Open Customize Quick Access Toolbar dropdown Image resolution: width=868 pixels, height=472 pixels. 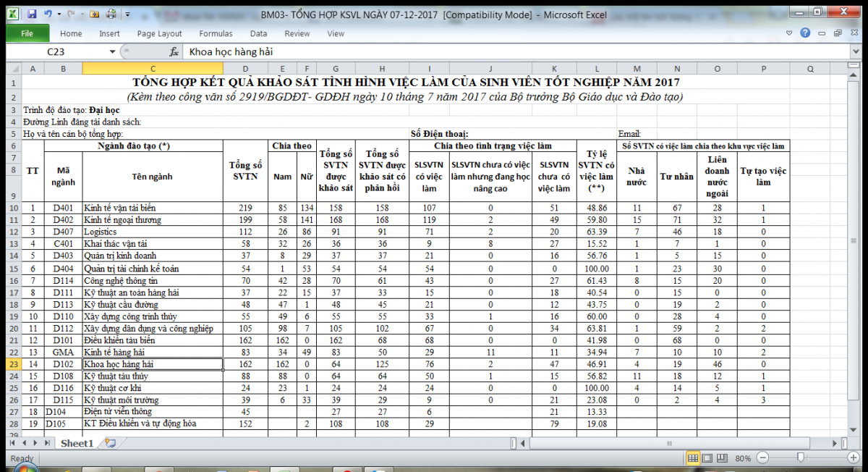[127, 14]
